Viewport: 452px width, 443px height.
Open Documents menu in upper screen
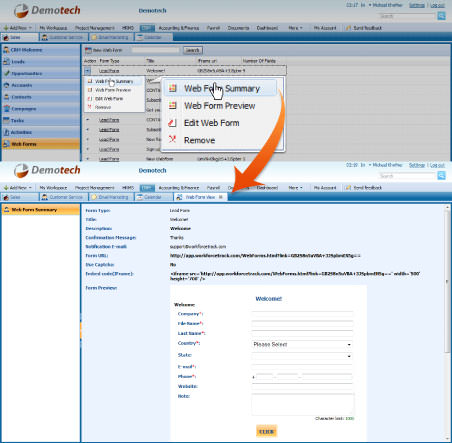pyautogui.click(x=238, y=28)
